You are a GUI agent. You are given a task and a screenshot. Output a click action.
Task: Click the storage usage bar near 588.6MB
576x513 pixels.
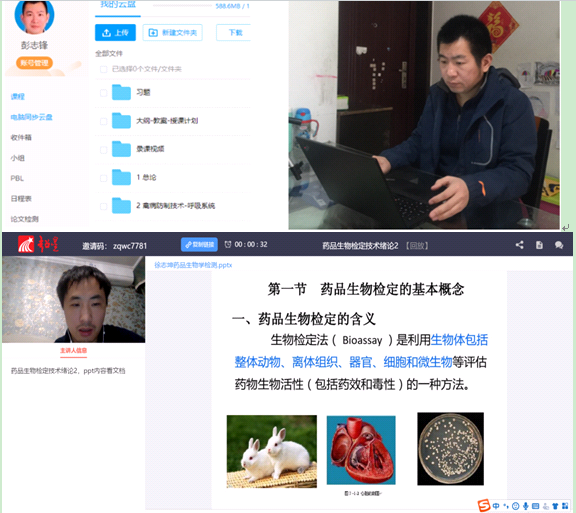click(x=183, y=6)
